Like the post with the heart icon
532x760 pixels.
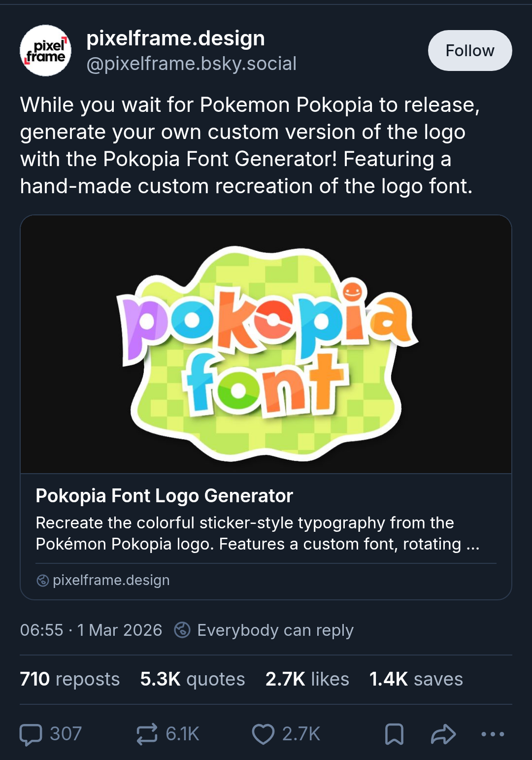263,734
